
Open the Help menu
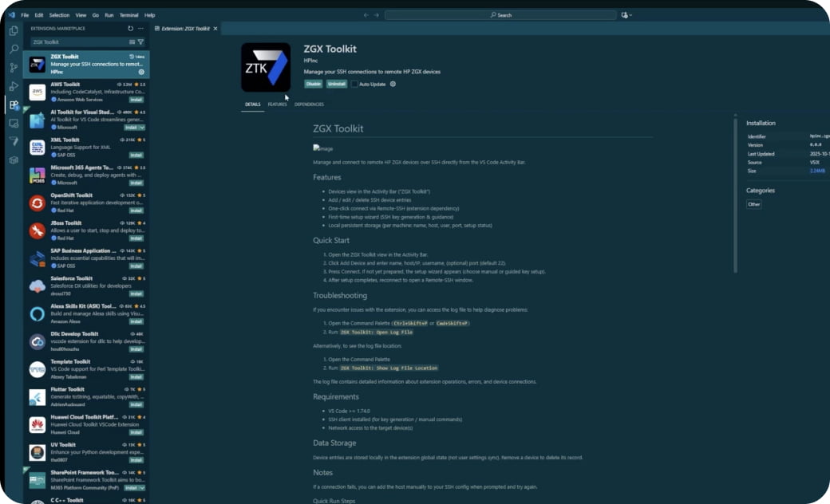pos(150,15)
